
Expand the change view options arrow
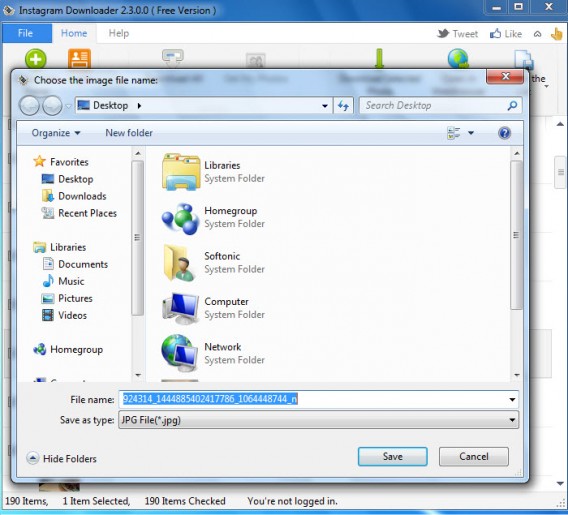pyautogui.click(x=471, y=133)
